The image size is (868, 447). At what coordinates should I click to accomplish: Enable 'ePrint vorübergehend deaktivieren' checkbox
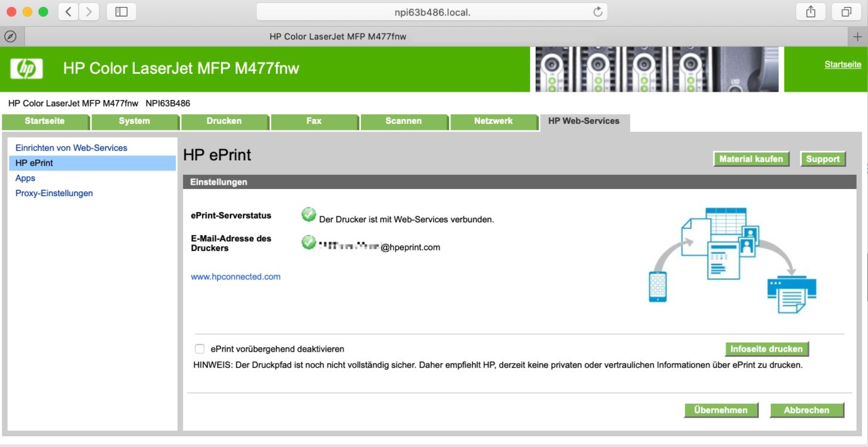[x=200, y=349]
